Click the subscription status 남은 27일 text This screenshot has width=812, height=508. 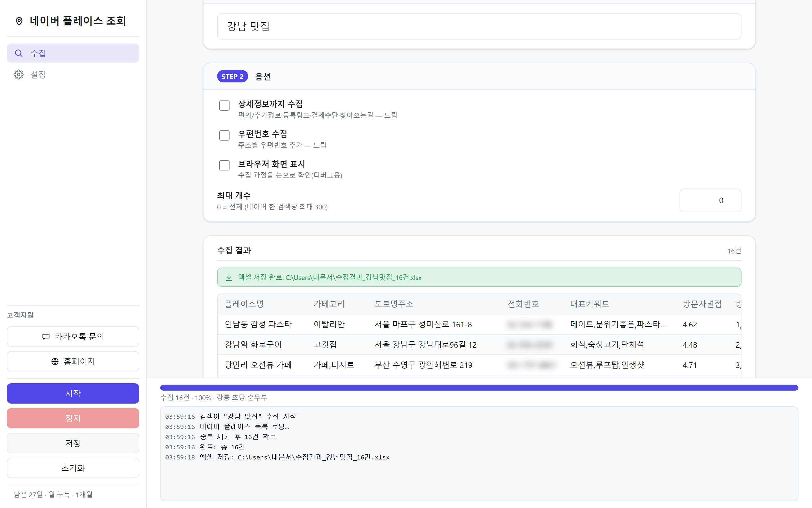click(53, 494)
